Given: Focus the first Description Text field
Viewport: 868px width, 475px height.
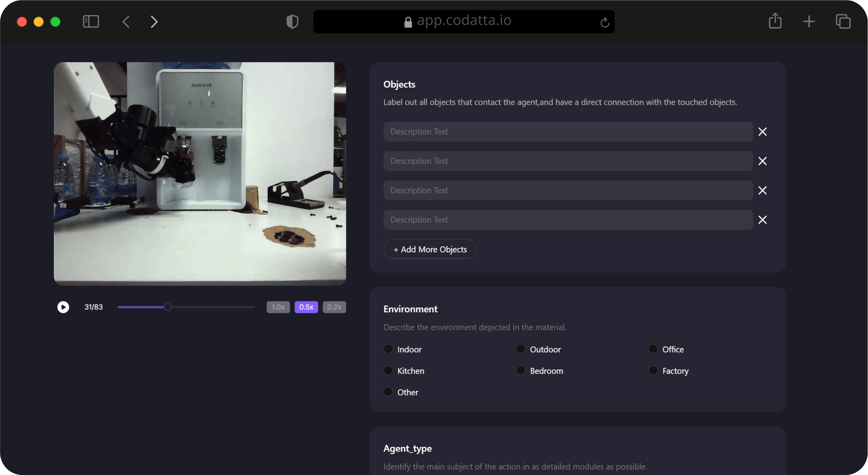Looking at the screenshot, I should (x=568, y=132).
